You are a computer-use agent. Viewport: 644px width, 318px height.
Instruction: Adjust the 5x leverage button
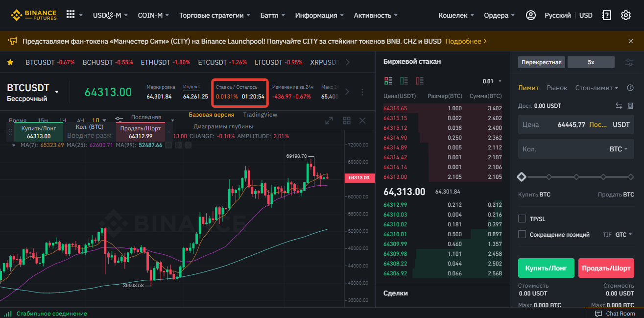pyautogui.click(x=591, y=62)
